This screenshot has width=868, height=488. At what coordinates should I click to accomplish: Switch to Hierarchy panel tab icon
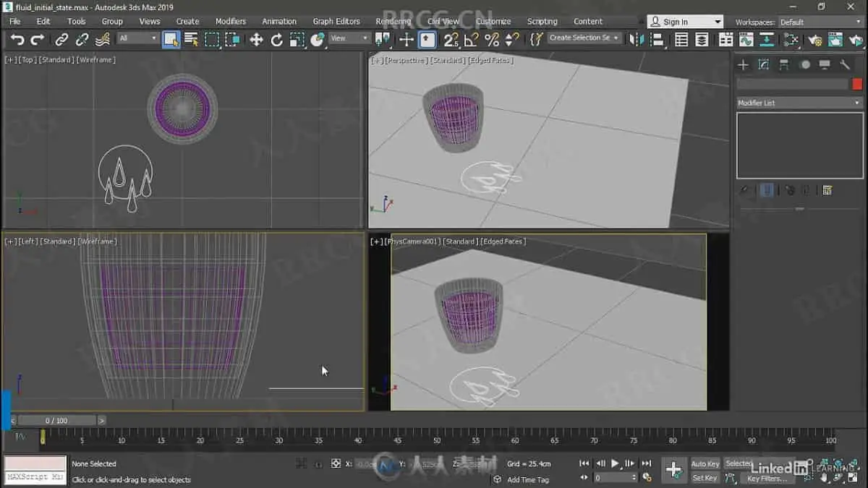(783, 65)
